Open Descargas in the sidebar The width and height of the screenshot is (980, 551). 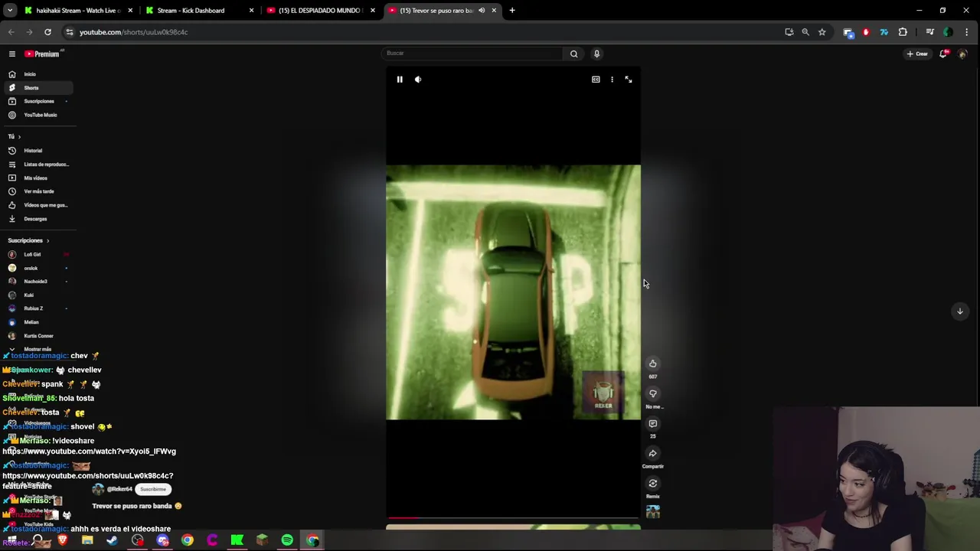coord(37,219)
